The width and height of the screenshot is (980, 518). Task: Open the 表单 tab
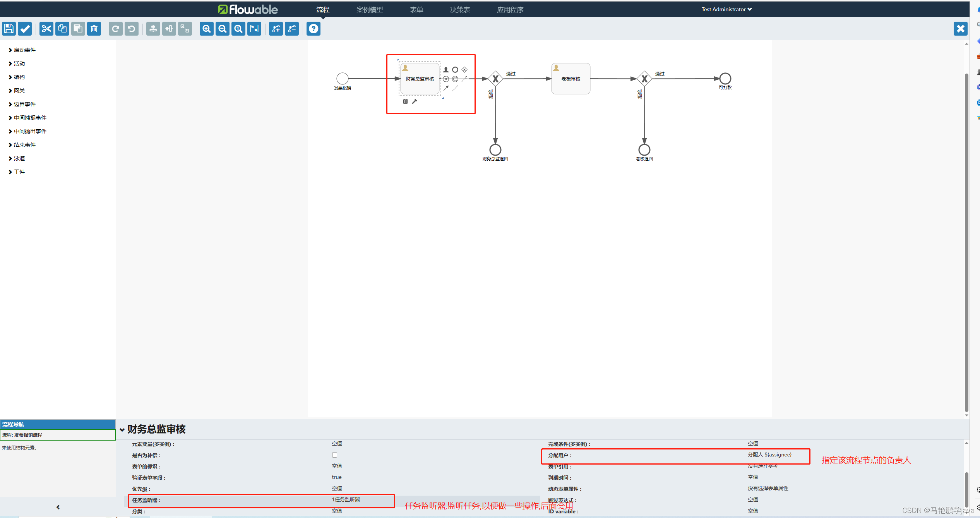coord(416,10)
